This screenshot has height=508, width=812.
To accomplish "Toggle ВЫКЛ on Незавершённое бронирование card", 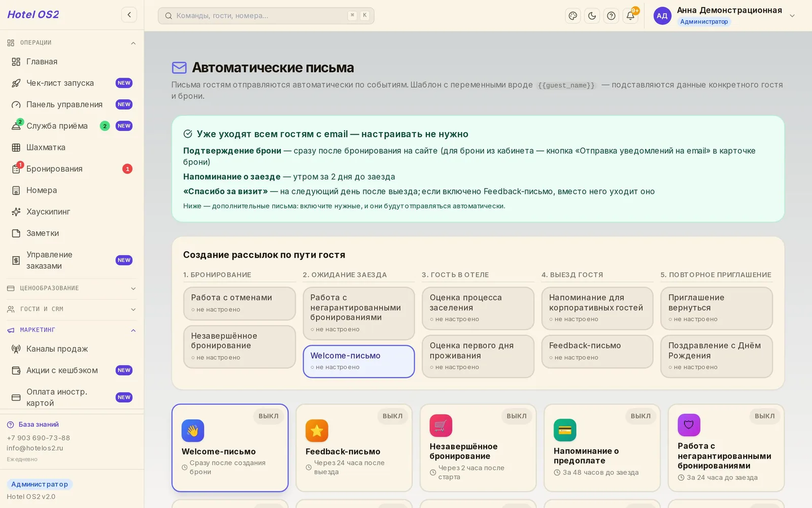I will (516, 416).
